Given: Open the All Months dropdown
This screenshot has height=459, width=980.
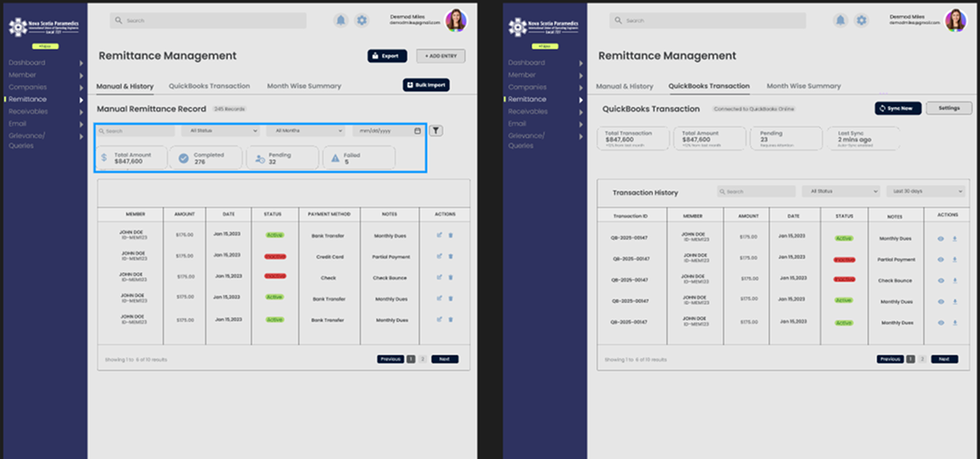Looking at the screenshot, I should tap(305, 131).
